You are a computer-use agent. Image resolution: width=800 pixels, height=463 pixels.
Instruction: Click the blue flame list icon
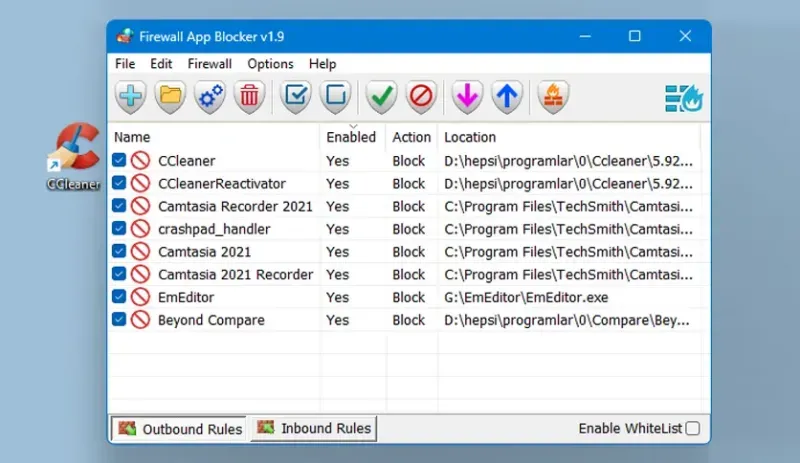684,98
